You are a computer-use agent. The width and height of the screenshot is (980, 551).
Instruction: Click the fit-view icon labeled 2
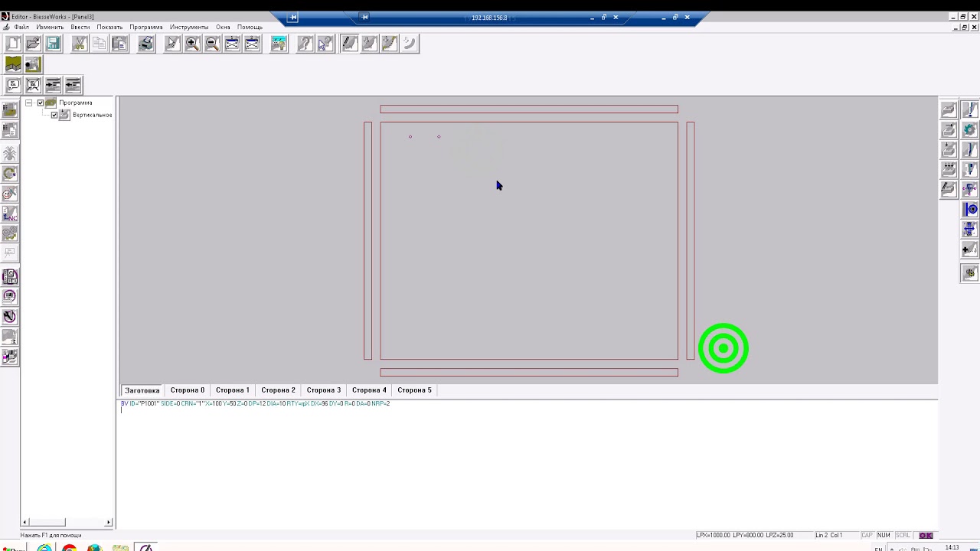click(252, 44)
